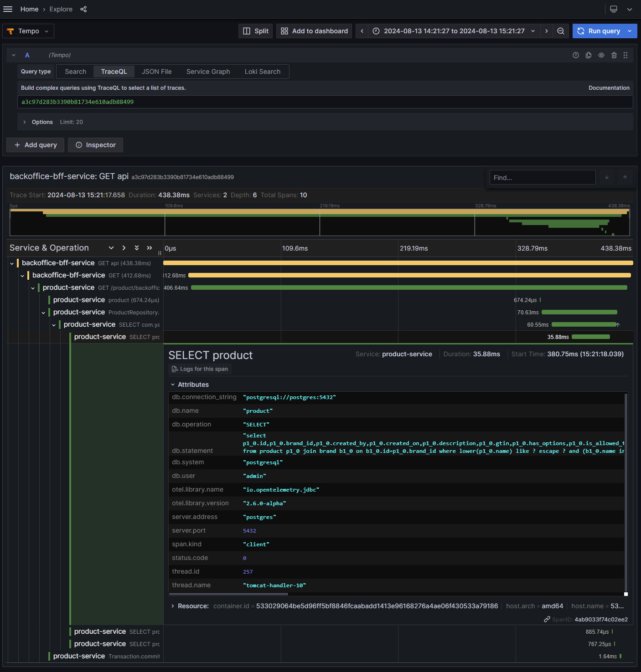
Task: Hide query A results with the eye icon
Action: click(601, 55)
